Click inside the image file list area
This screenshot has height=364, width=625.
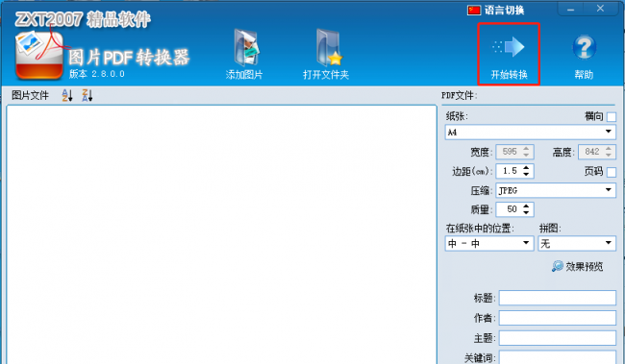tap(221, 234)
